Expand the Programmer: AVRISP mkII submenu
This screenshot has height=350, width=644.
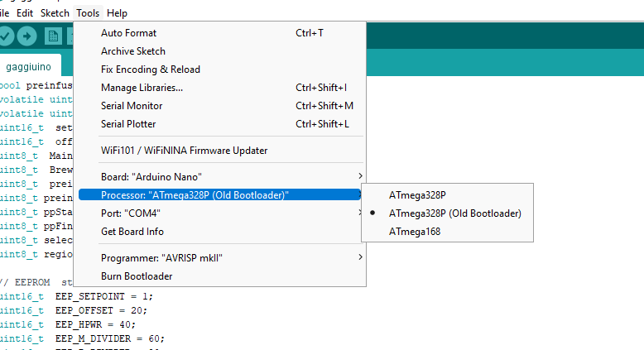pos(220,258)
